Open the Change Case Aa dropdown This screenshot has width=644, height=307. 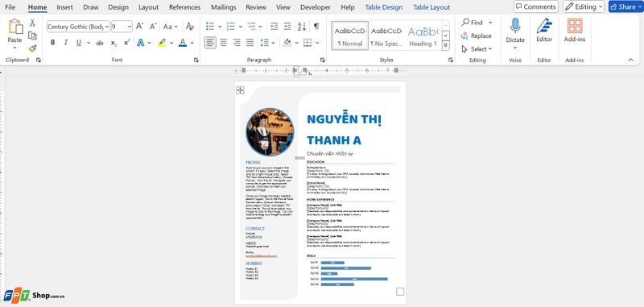[x=170, y=27]
